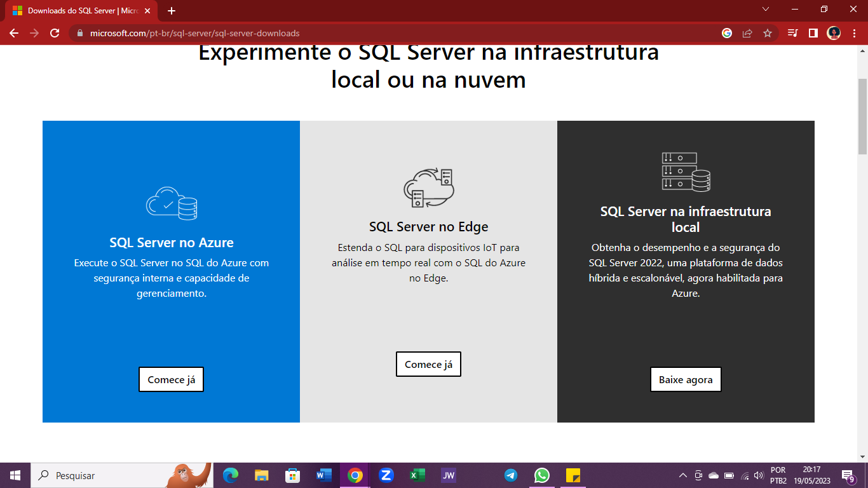The image size is (868, 488).
Task: Open the Chrome profile avatar
Action: 834,33
